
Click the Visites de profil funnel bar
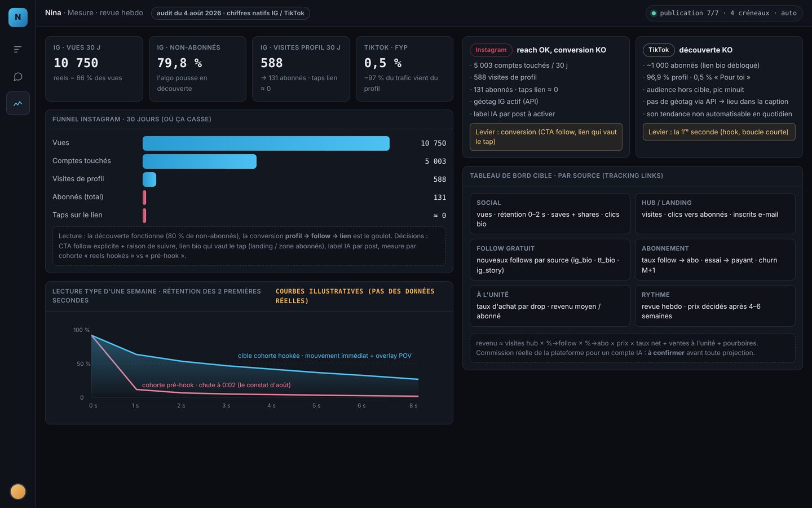pyautogui.click(x=149, y=179)
